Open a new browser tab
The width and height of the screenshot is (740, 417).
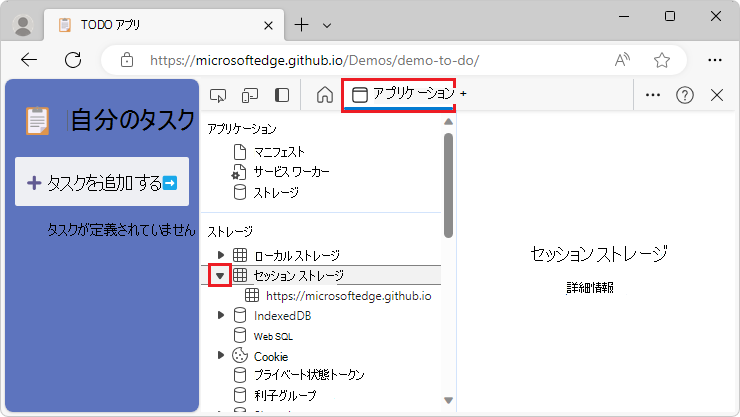[301, 24]
